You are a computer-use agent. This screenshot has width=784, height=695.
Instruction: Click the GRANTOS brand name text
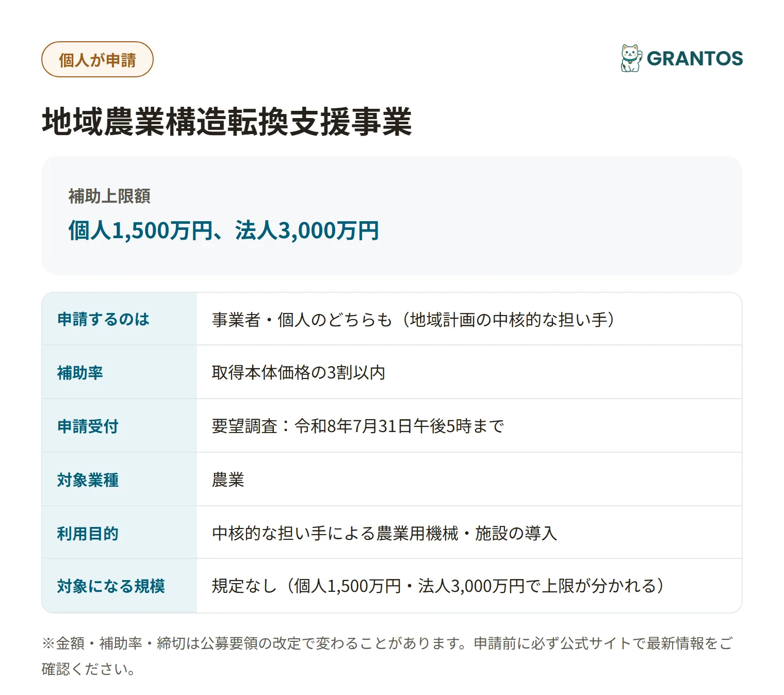click(x=695, y=59)
